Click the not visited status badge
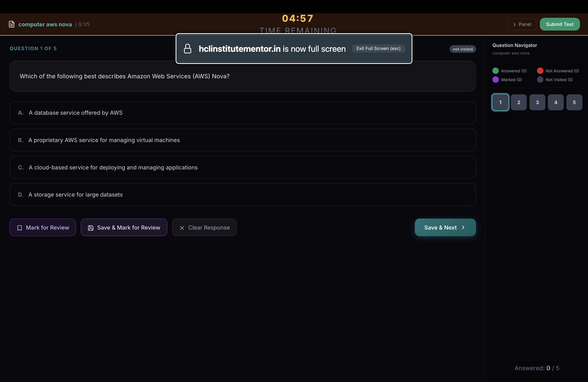Screen dimensions: 588x382 click(462, 49)
